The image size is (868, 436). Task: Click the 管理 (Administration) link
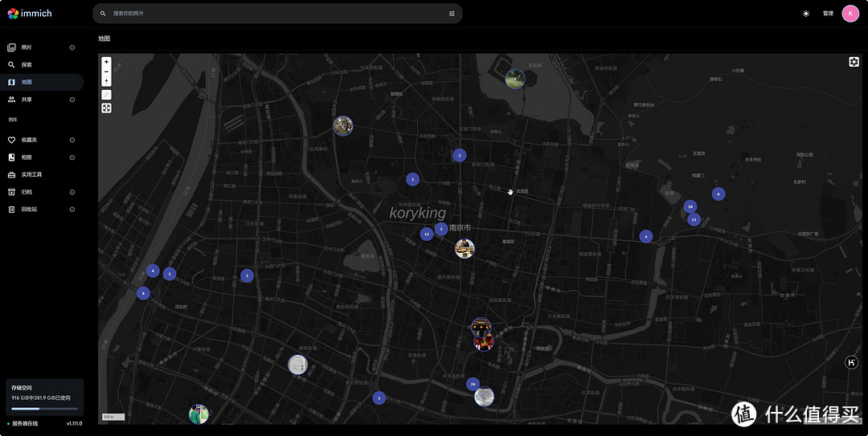[x=828, y=14]
